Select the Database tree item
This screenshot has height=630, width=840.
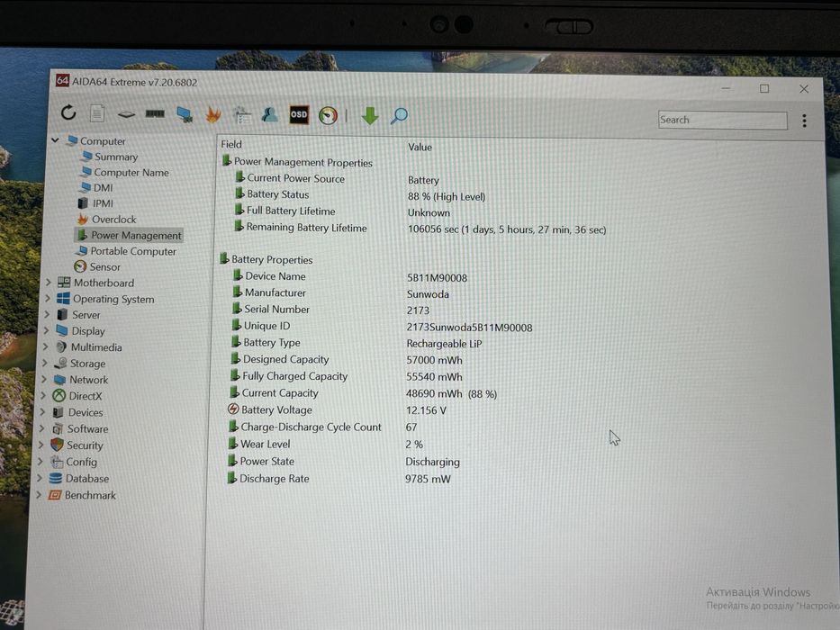(78, 479)
